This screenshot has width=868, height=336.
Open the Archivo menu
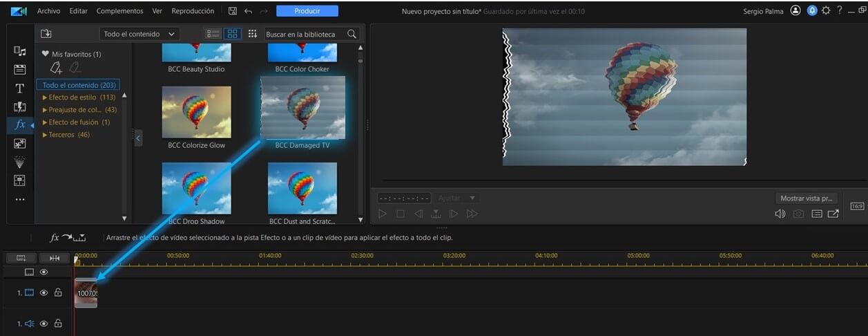[48, 11]
